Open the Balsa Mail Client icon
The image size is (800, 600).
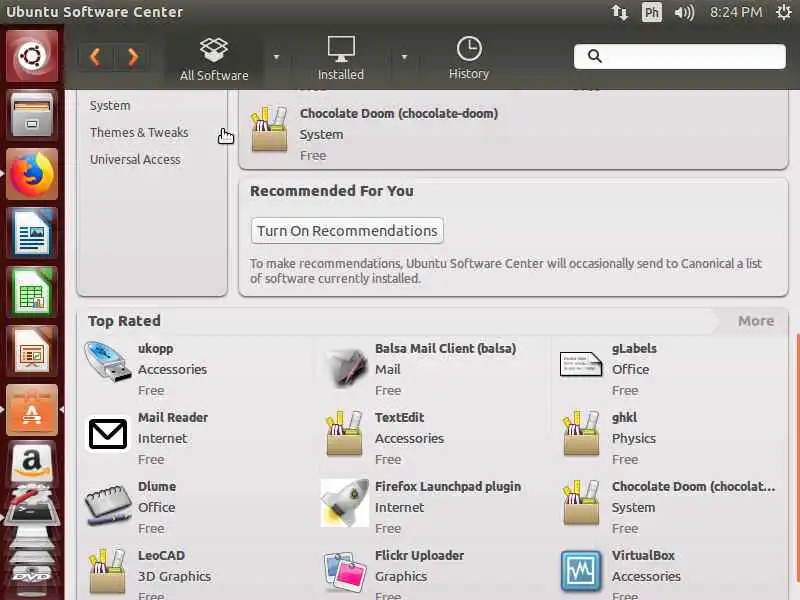pyautogui.click(x=345, y=366)
